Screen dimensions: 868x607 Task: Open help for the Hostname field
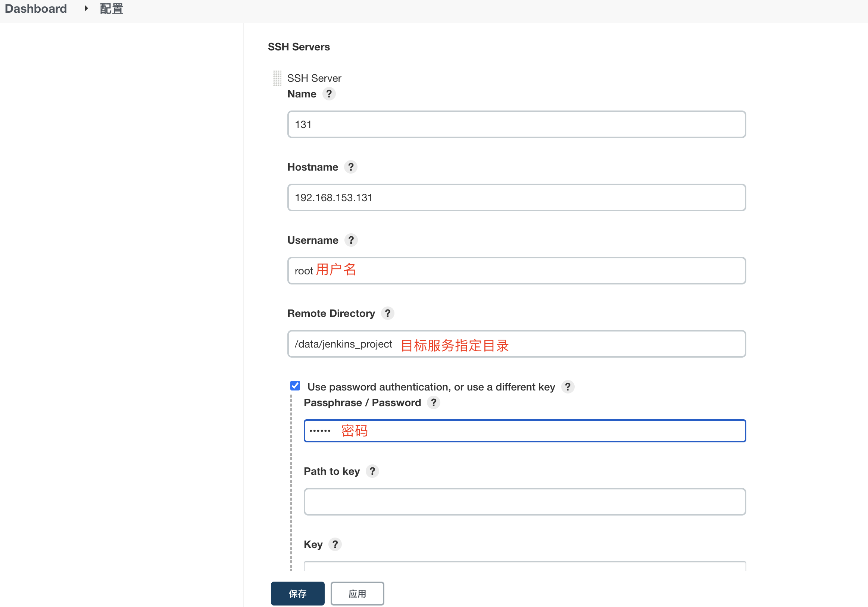point(351,167)
